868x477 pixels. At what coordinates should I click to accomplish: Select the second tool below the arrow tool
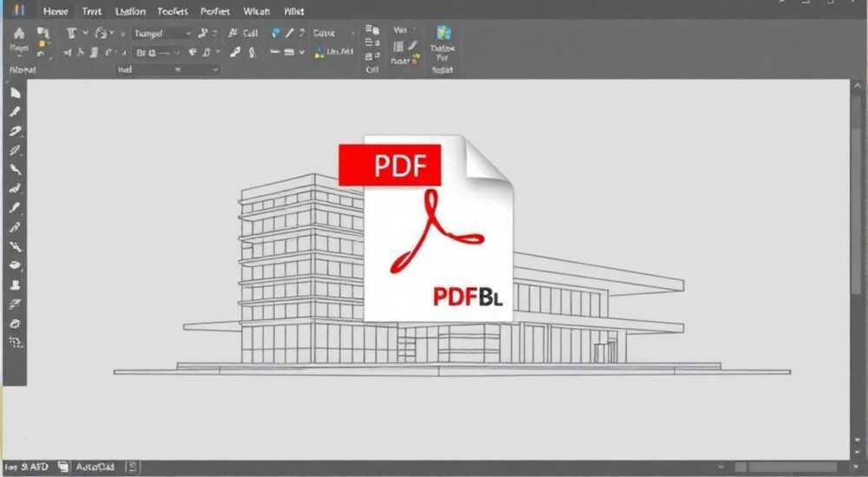pos(15,131)
